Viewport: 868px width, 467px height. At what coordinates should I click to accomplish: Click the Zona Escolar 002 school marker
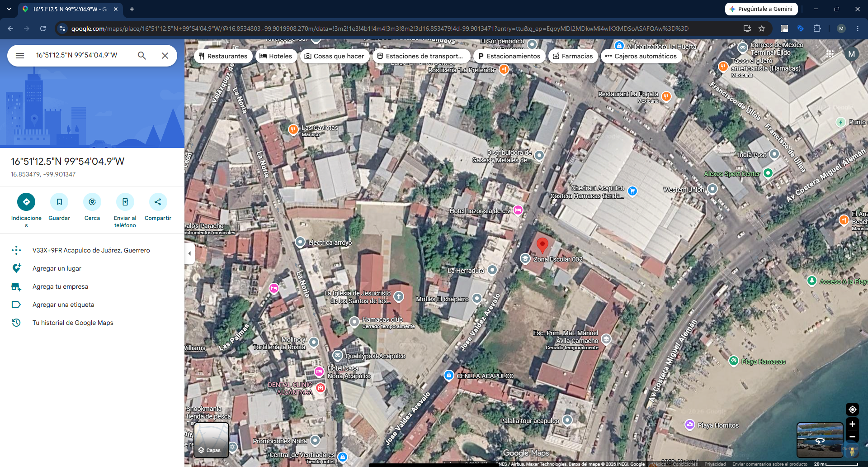pos(525,259)
